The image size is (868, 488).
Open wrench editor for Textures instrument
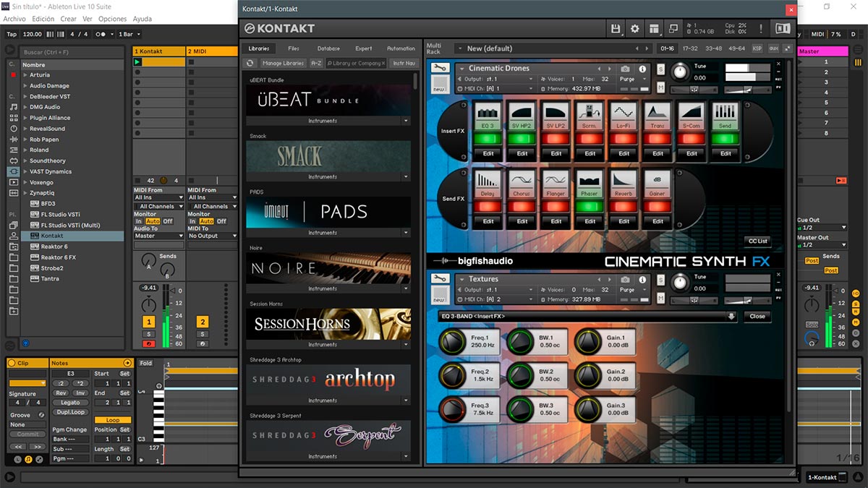[x=440, y=279]
